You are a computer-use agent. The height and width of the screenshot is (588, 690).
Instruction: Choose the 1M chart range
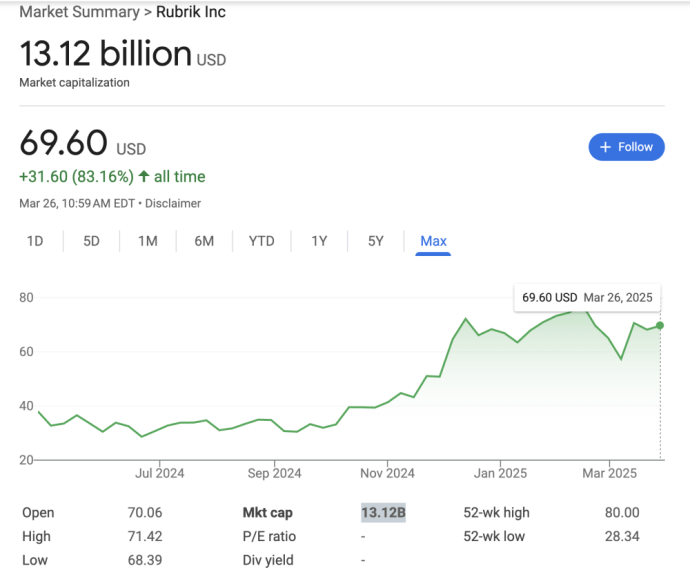[x=148, y=241]
